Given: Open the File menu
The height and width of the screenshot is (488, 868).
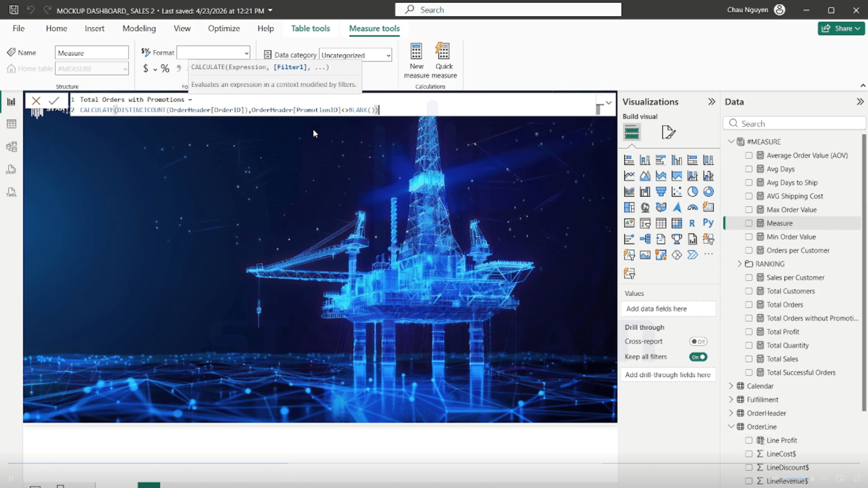Looking at the screenshot, I should pyautogui.click(x=19, y=28).
